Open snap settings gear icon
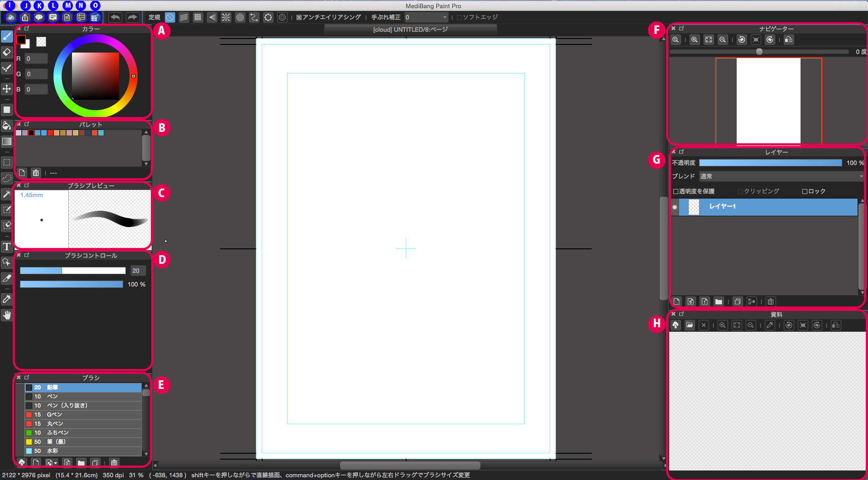 pos(282,17)
